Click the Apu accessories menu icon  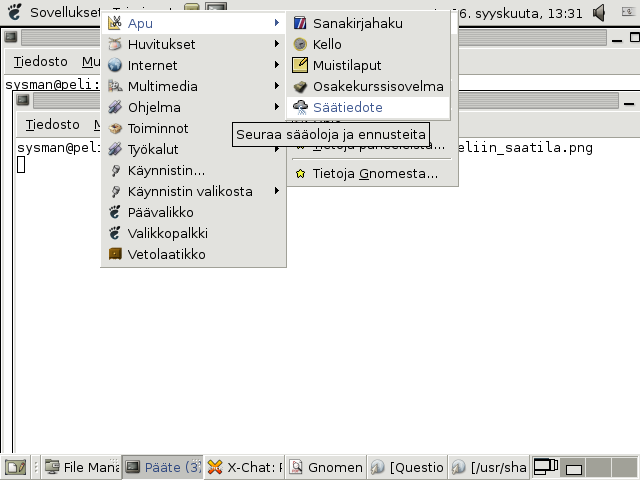(x=115, y=22)
